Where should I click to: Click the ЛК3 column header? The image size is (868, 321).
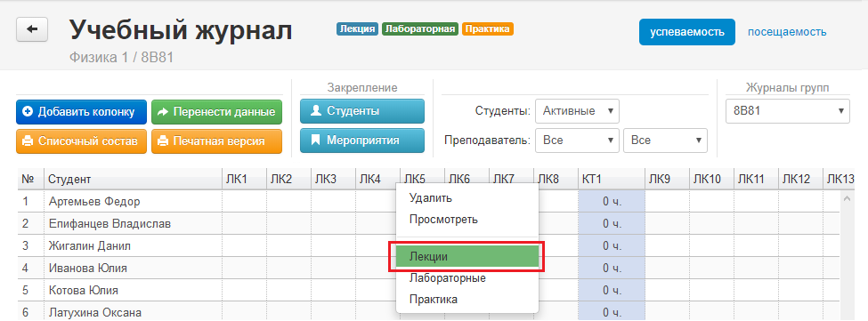(x=333, y=179)
